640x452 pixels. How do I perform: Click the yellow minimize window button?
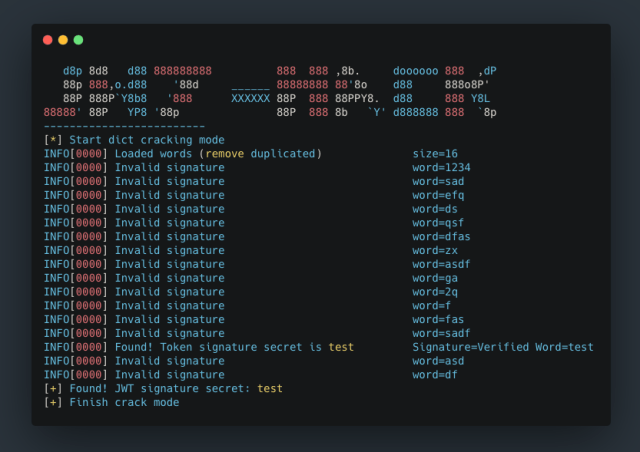(x=63, y=40)
